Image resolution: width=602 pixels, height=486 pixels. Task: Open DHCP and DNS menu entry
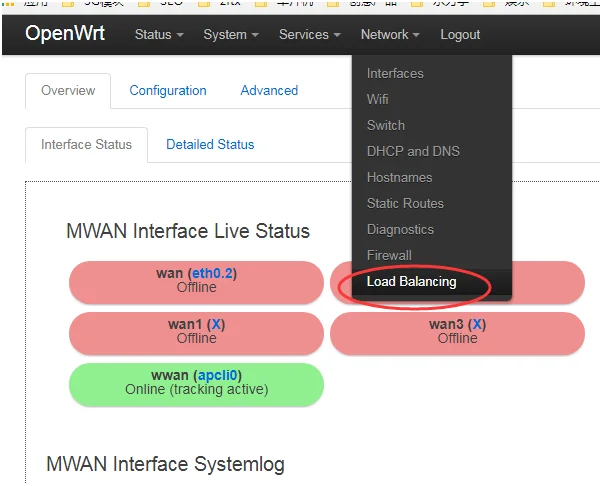click(x=413, y=151)
